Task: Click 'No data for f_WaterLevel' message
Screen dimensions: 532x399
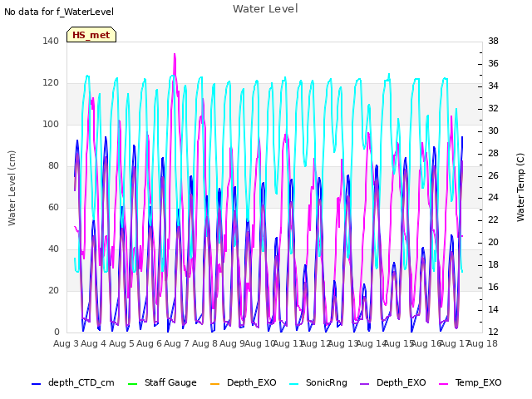Action: point(59,12)
